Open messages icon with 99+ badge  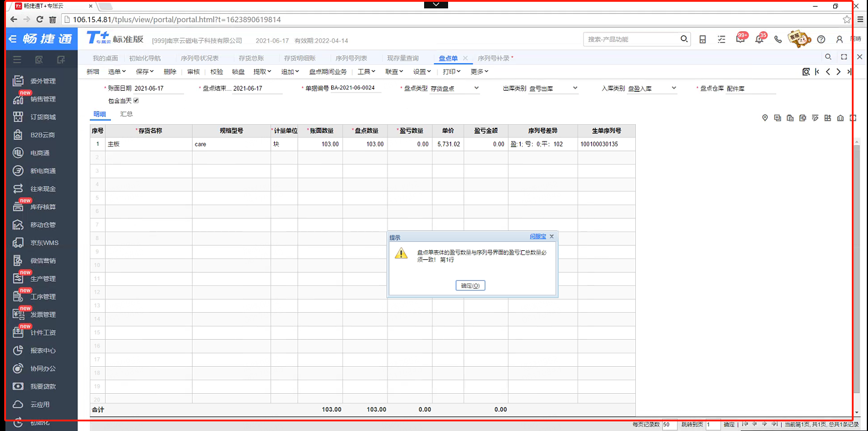740,39
